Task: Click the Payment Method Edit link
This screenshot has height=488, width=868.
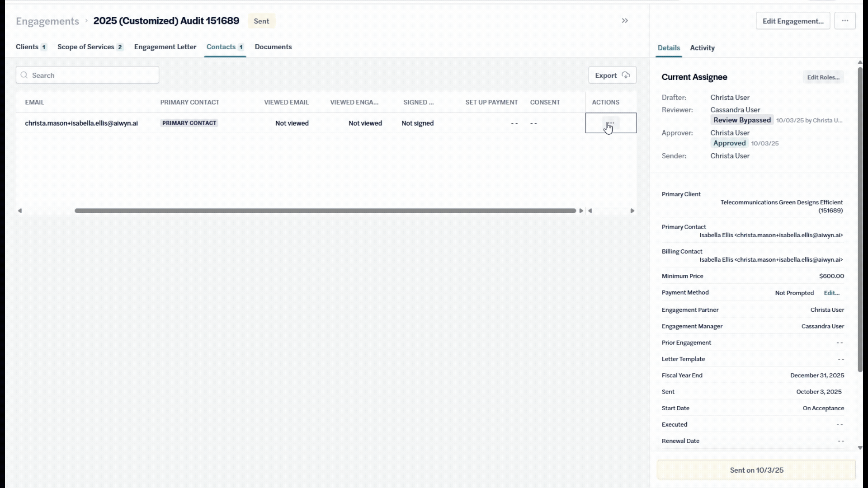Action: click(x=831, y=293)
